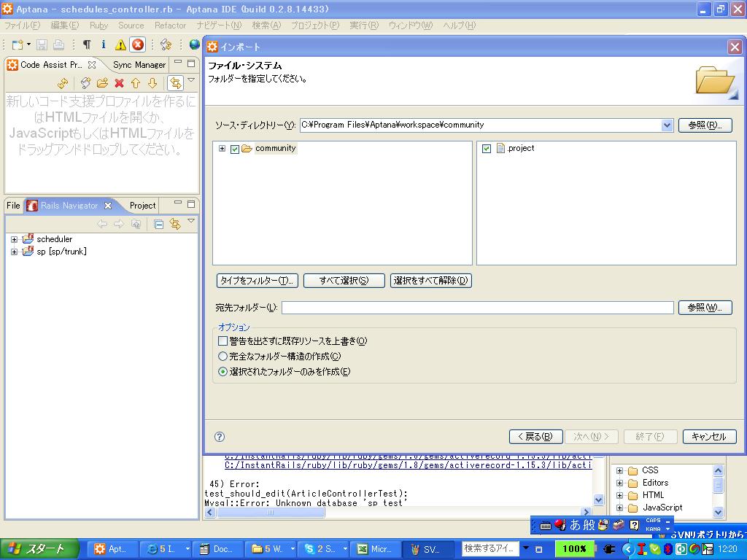Click the globe icon in the toolbar
This screenshot has height=560, width=747.
coord(194,44)
